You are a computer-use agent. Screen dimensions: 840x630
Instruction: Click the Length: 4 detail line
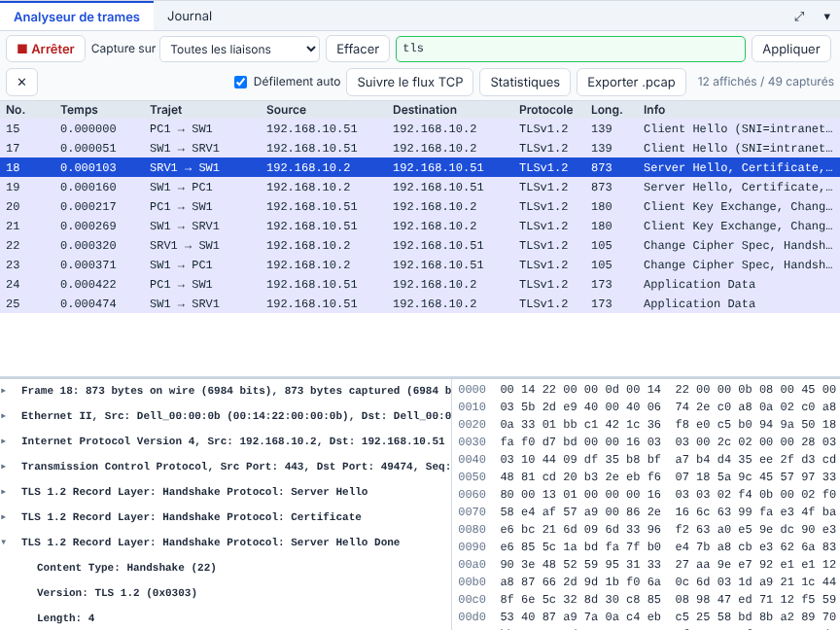pos(65,617)
